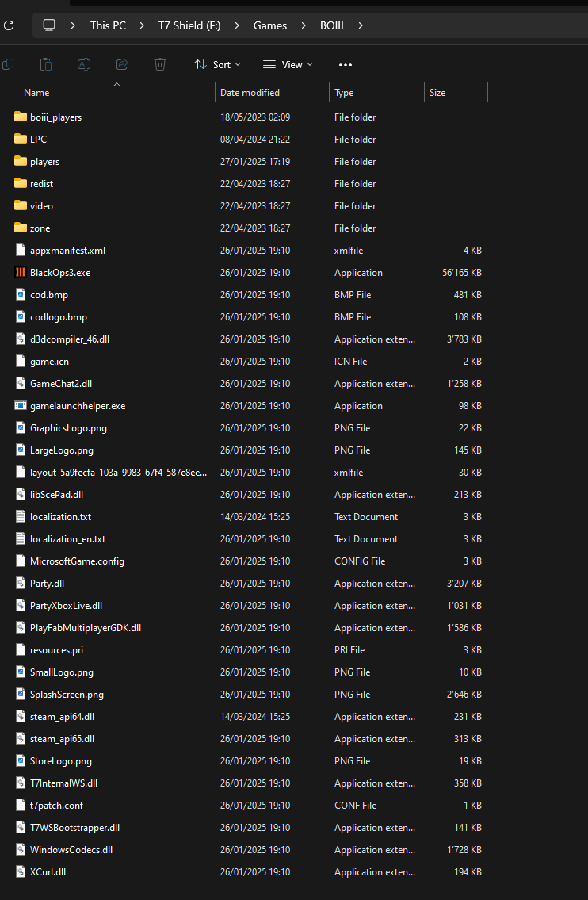This screenshot has height=900, width=588.
Task: Click the Paste clipboard icon in toolbar
Action: pos(46,64)
